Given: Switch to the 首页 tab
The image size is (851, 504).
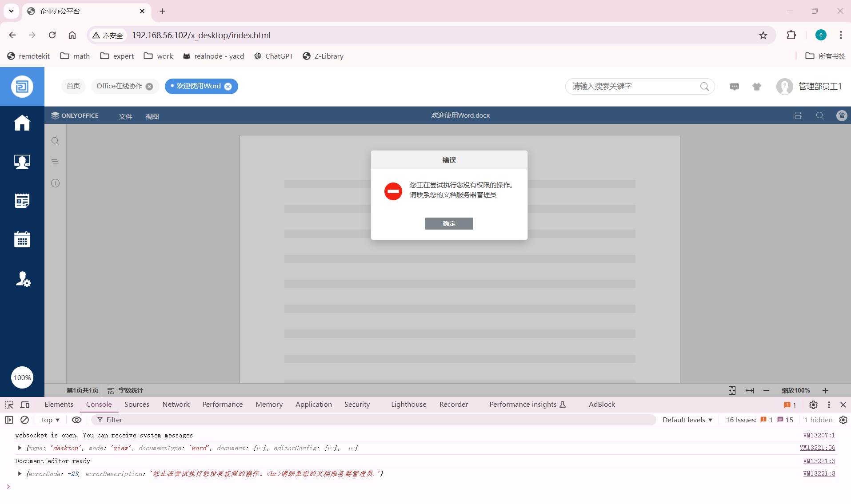Looking at the screenshot, I should (x=73, y=86).
